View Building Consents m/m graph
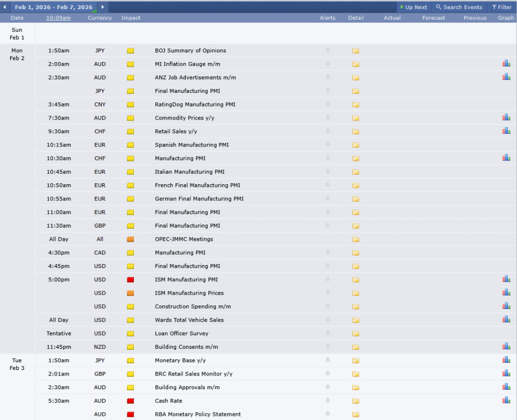Image resolution: width=517 pixels, height=420 pixels. pyautogui.click(x=506, y=346)
